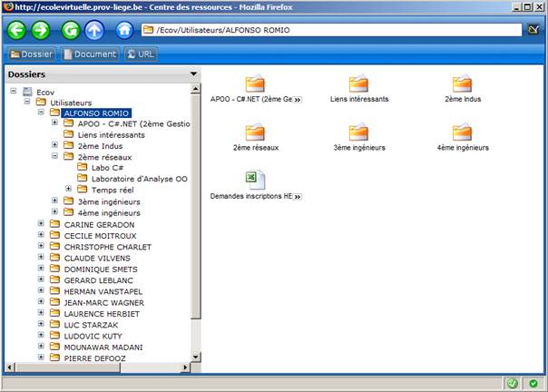This screenshot has height=392, width=548.
Task: Collapse the ALFONSO ROMIO tree node
Action: click(x=42, y=113)
